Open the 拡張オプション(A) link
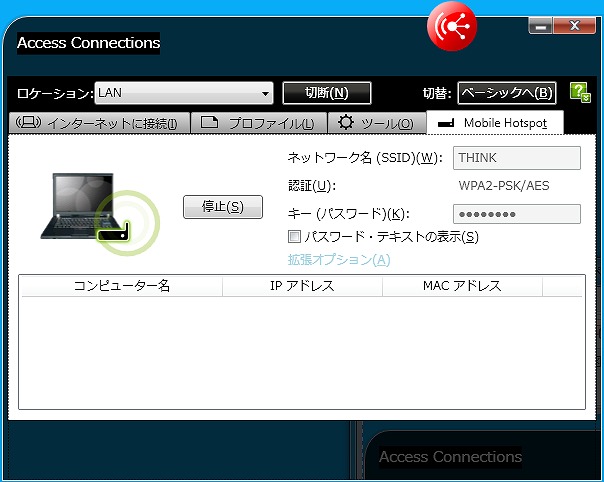This screenshot has width=604, height=482. tap(339, 260)
